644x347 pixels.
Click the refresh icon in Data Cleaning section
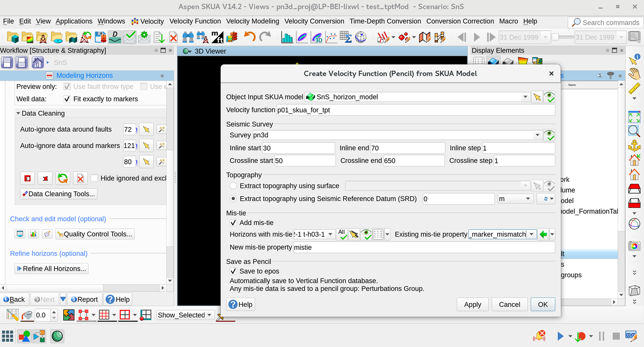click(63, 178)
